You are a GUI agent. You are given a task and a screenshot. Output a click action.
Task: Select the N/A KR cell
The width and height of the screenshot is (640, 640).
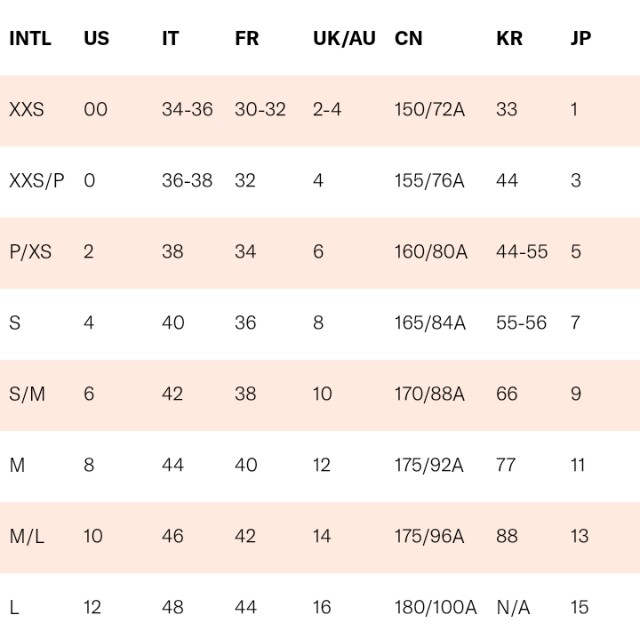click(513, 607)
